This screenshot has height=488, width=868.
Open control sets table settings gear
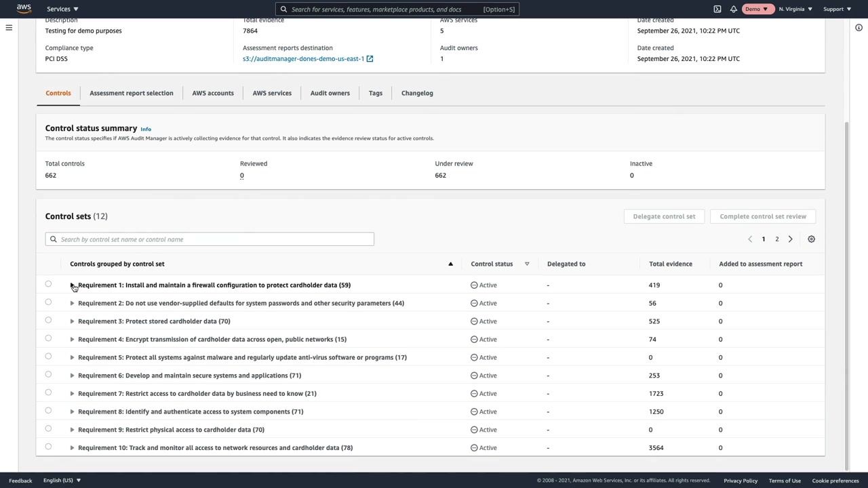point(811,239)
